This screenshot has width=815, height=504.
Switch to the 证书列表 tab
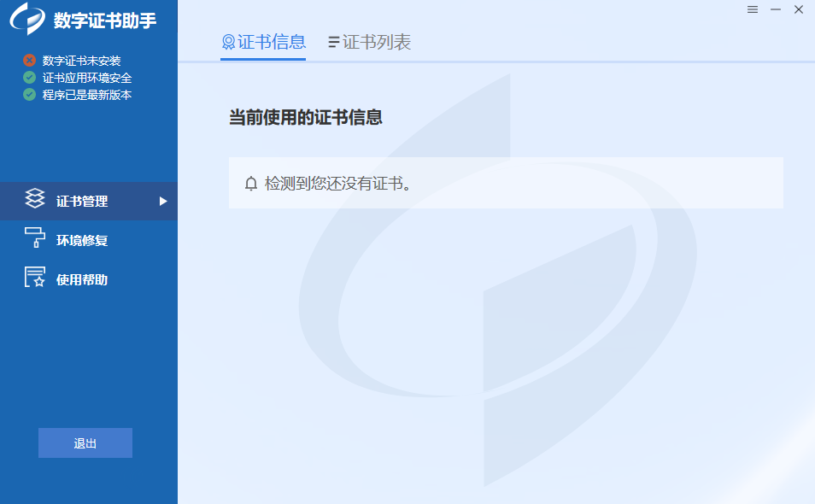tap(377, 43)
